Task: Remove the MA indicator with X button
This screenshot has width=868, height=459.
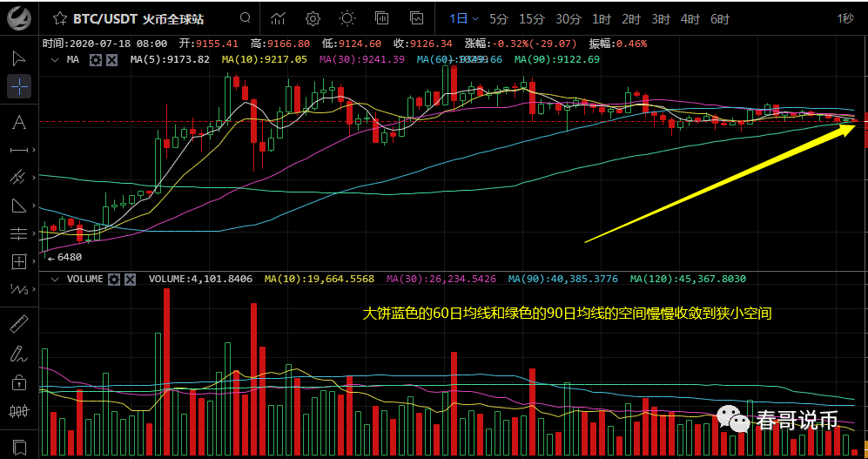Action: [x=111, y=59]
